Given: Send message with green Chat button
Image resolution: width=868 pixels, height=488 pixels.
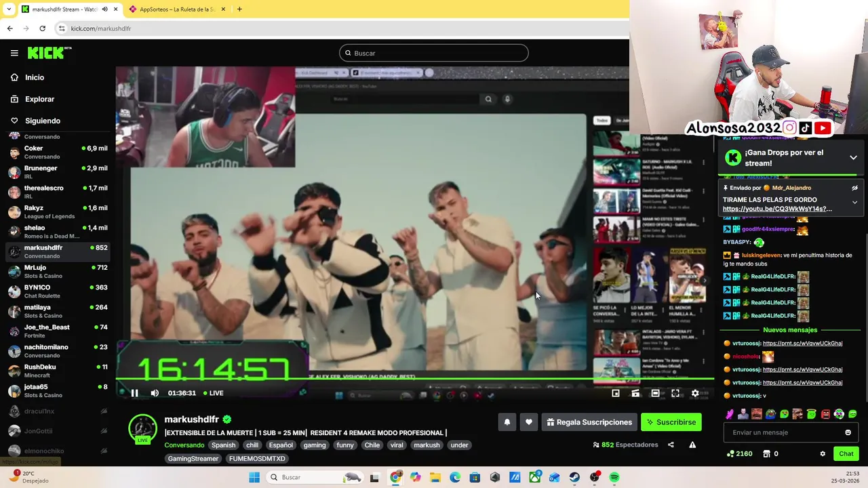Looking at the screenshot, I should tap(846, 453).
